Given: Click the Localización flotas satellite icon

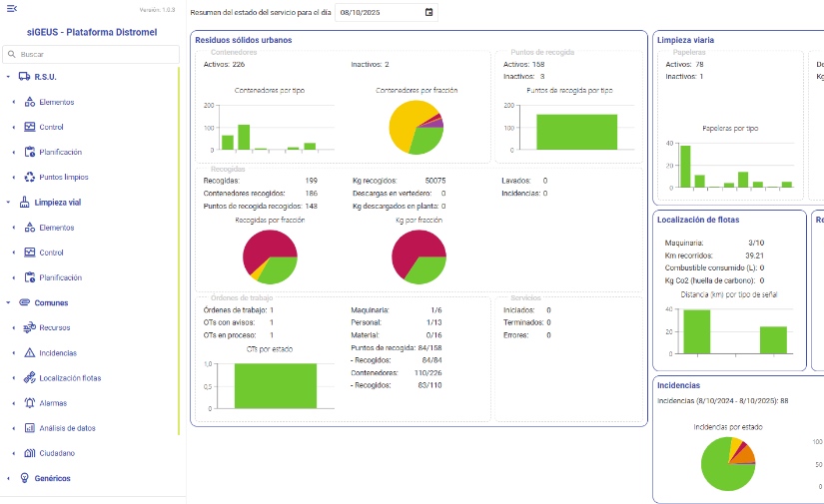Looking at the screenshot, I should (x=30, y=378).
